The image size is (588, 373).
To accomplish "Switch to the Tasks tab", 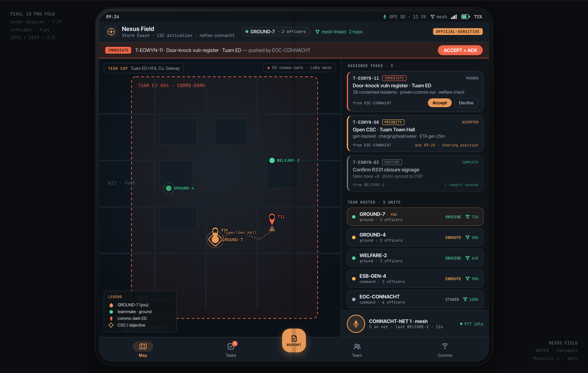I will [x=231, y=349].
